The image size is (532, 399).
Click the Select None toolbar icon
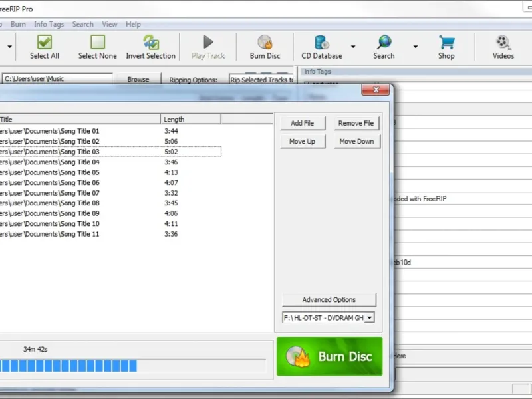click(x=98, y=43)
